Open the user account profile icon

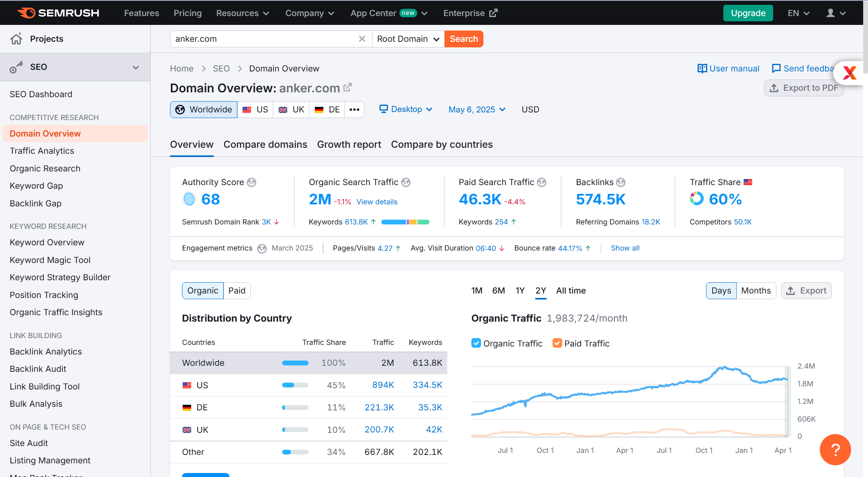[830, 13]
